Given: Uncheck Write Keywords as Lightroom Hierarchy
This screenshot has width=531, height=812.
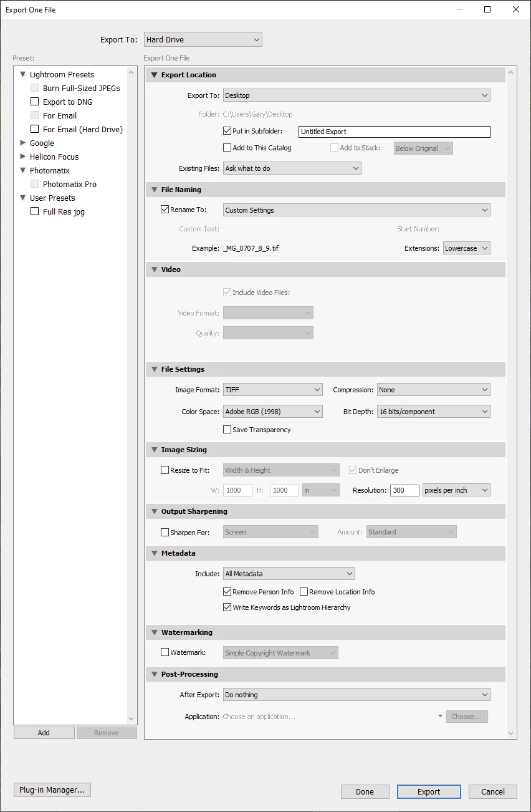Looking at the screenshot, I should coord(227,607).
